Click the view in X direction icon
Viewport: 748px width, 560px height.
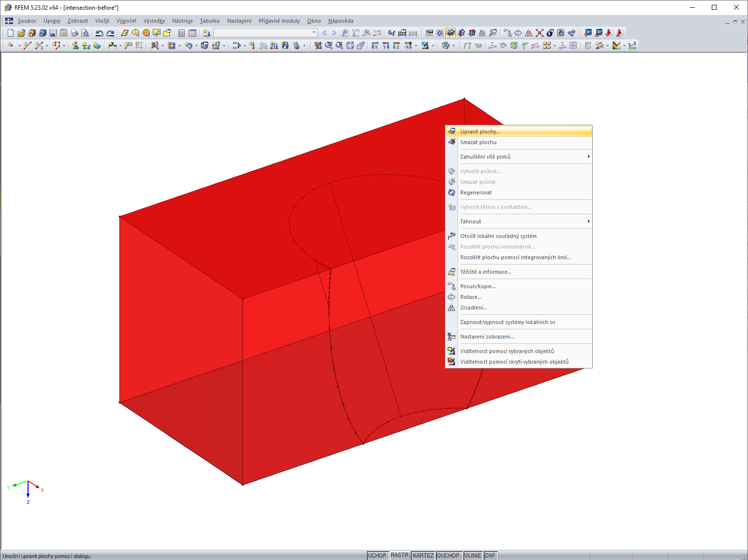point(375,45)
